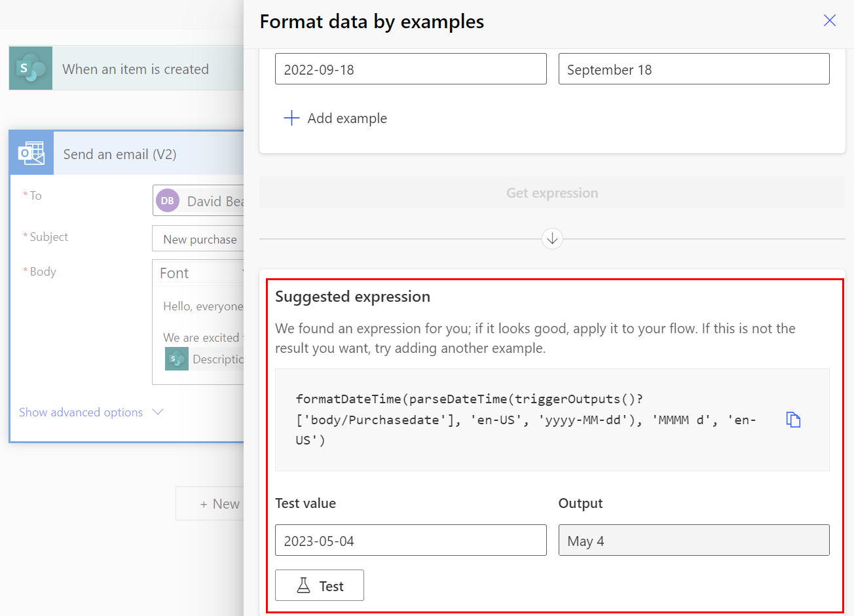This screenshot has height=616, width=854.
Task: Select the 2022-09-18 example value field
Action: (411, 69)
